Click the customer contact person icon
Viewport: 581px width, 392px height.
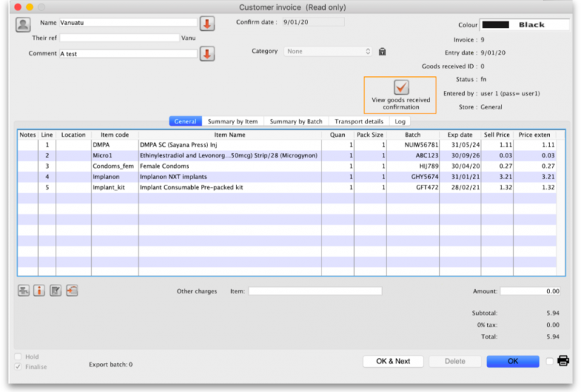coord(23,24)
